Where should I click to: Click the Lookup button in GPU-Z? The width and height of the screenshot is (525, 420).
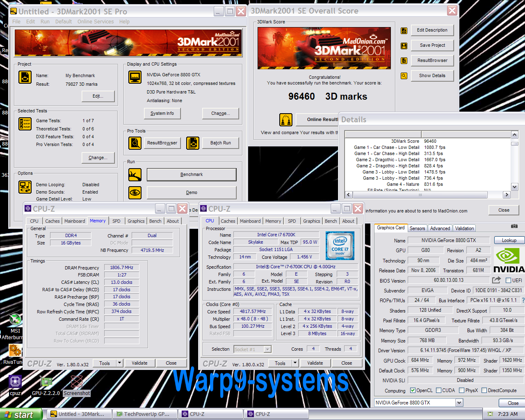[509, 240]
